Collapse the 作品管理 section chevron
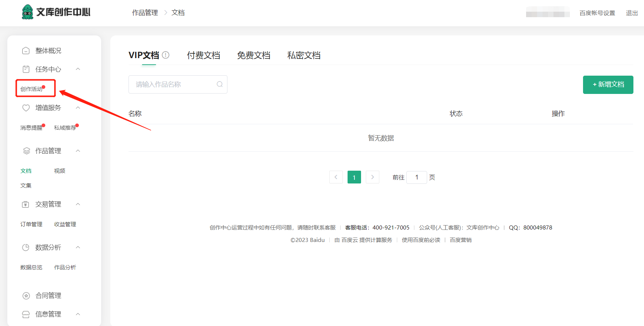The height and width of the screenshot is (326, 644). point(78,151)
